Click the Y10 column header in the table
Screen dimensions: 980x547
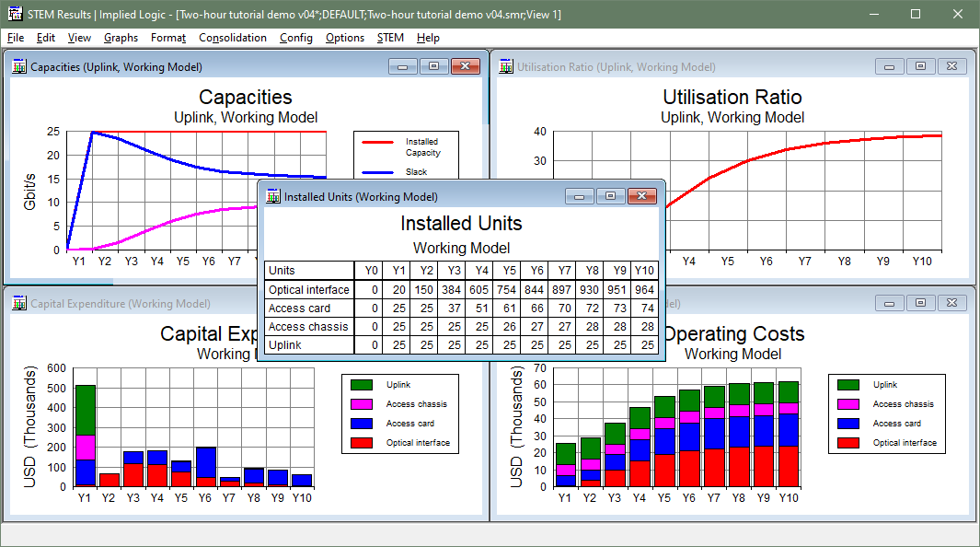point(644,271)
